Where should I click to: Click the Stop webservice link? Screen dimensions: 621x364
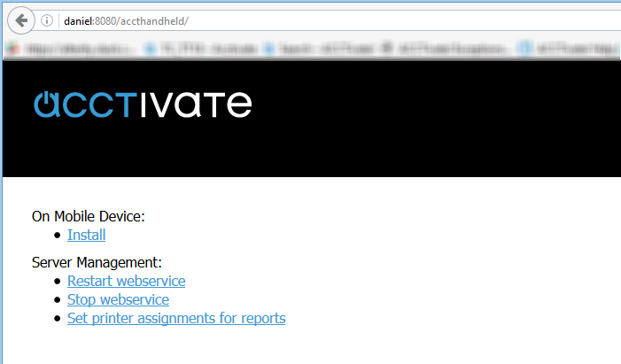coord(118,299)
